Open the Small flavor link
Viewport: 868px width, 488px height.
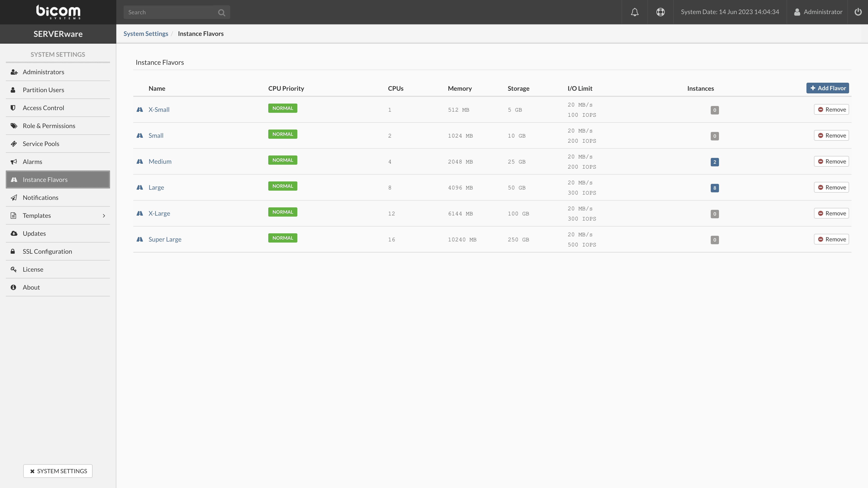click(156, 136)
